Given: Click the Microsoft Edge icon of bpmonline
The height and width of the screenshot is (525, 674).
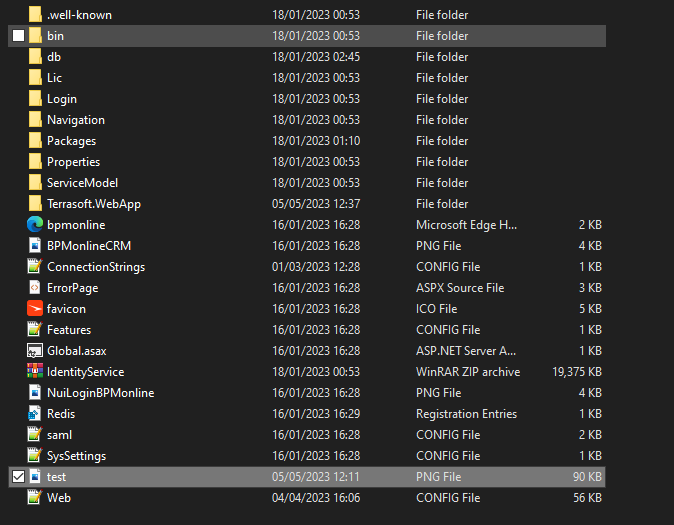Looking at the screenshot, I should tap(35, 225).
